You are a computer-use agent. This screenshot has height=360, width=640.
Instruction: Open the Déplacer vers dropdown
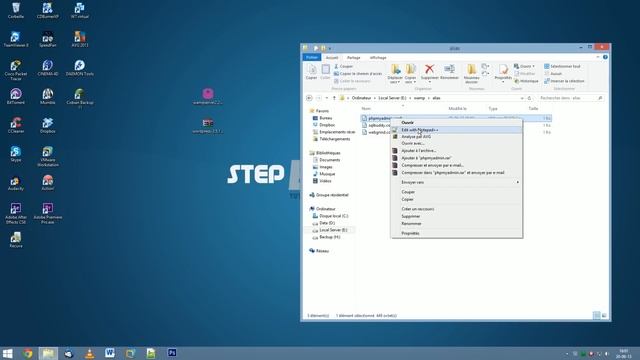[395, 74]
